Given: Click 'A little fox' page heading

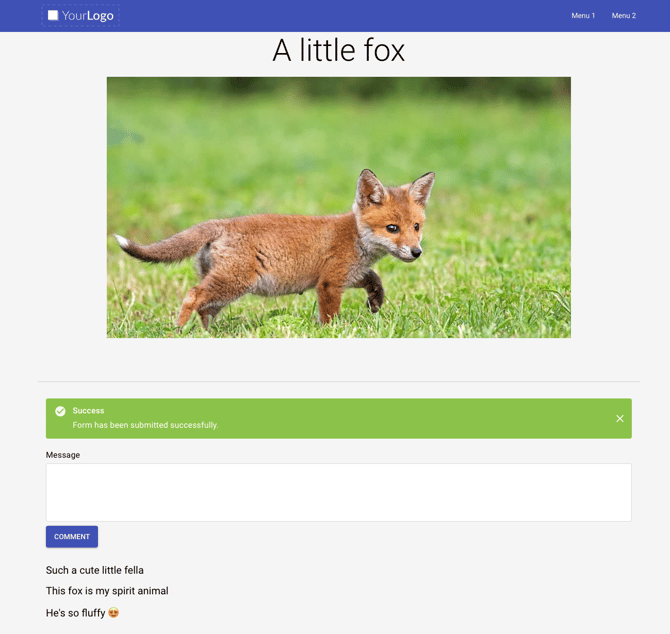Looking at the screenshot, I should [x=338, y=50].
